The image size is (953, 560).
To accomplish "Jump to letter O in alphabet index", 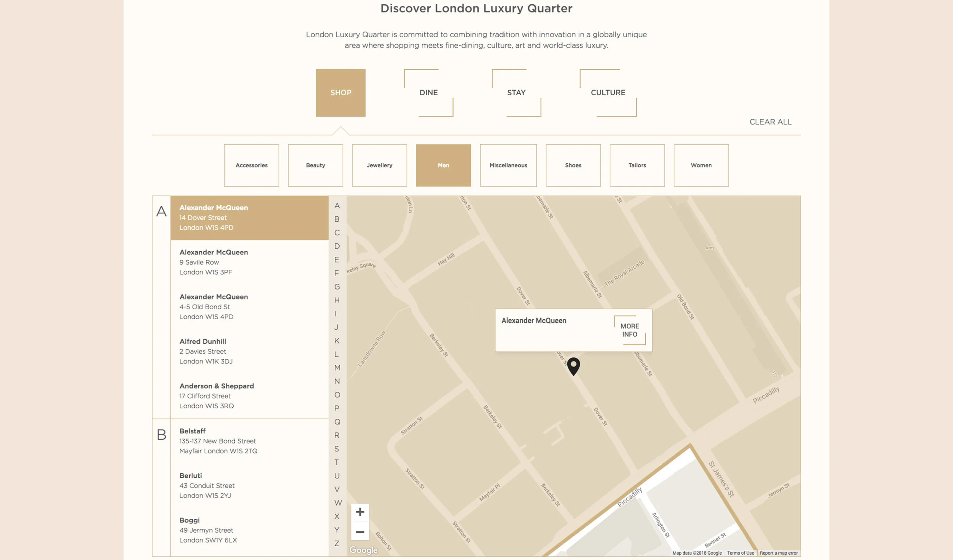I will coord(337,395).
